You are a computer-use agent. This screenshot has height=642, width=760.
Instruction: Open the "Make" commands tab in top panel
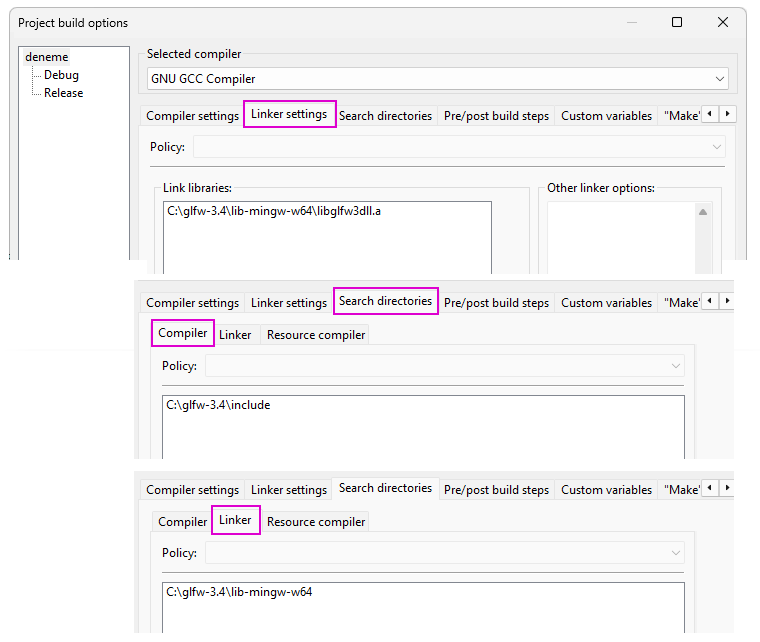pos(681,116)
